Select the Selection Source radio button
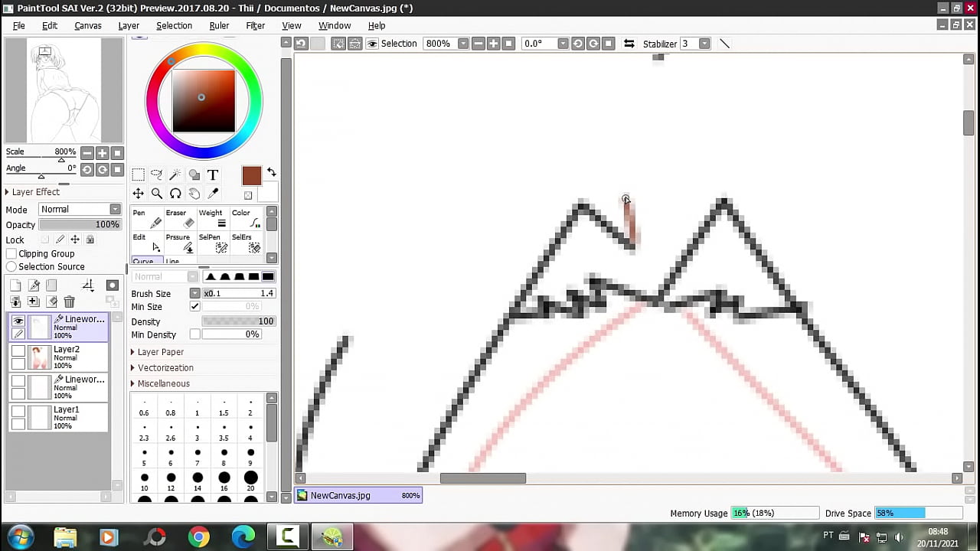 [x=11, y=266]
